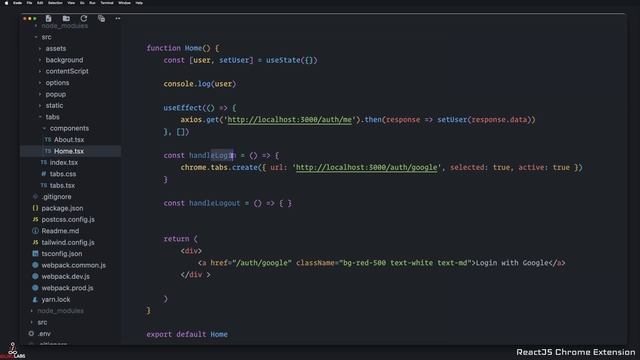Click the New Folder icon in explorer toolbar
The width and height of the screenshot is (640, 360).
tap(66, 18)
